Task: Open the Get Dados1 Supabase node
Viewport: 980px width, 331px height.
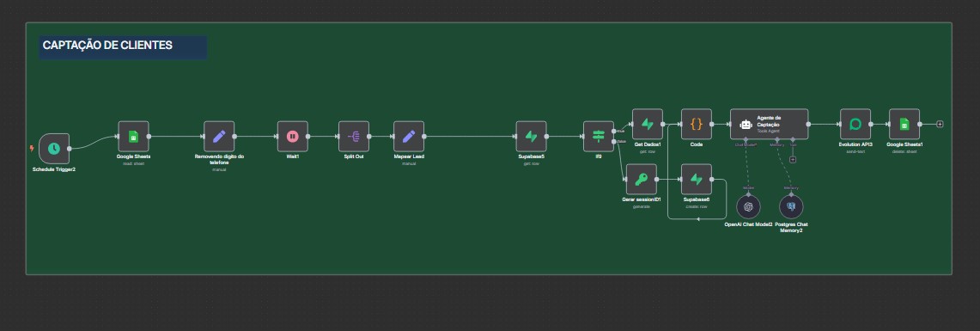Action: (x=648, y=124)
